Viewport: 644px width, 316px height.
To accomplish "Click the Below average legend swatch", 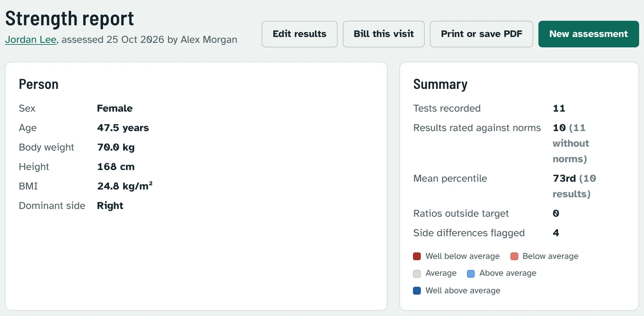I will click(x=514, y=256).
